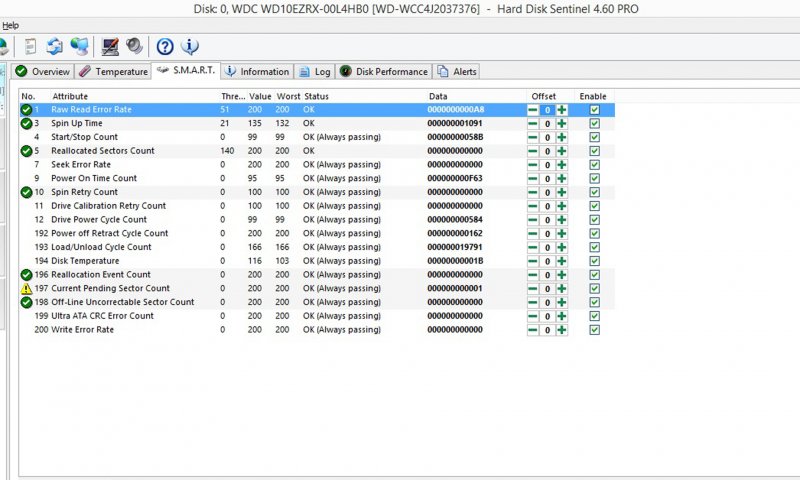Viewport: 800px width, 480px height.
Task: Click data value 000000000F63
Action: 455,179
